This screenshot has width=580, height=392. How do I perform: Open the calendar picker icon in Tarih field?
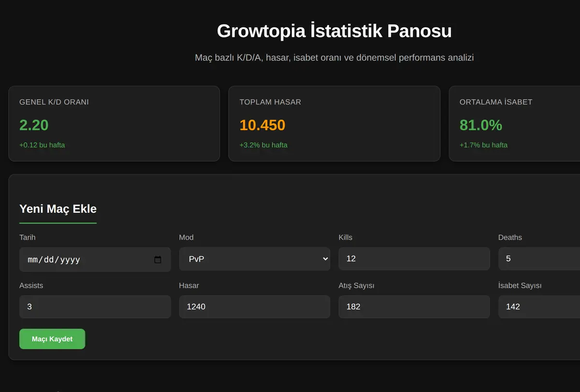(x=158, y=260)
